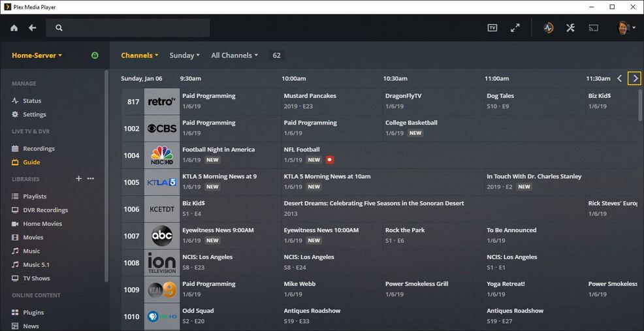The image size is (644, 331).
Task: Click the cast to device icon
Action: 593,28
